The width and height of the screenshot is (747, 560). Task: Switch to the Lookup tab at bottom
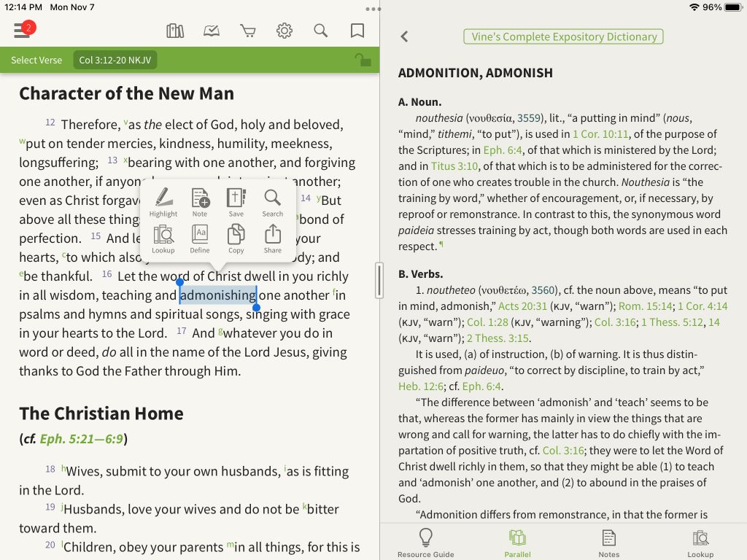tap(700, 542)
